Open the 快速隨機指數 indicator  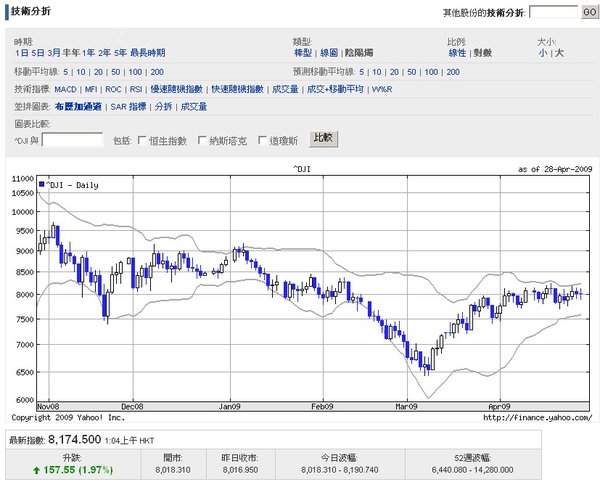[x=238, y=89]
